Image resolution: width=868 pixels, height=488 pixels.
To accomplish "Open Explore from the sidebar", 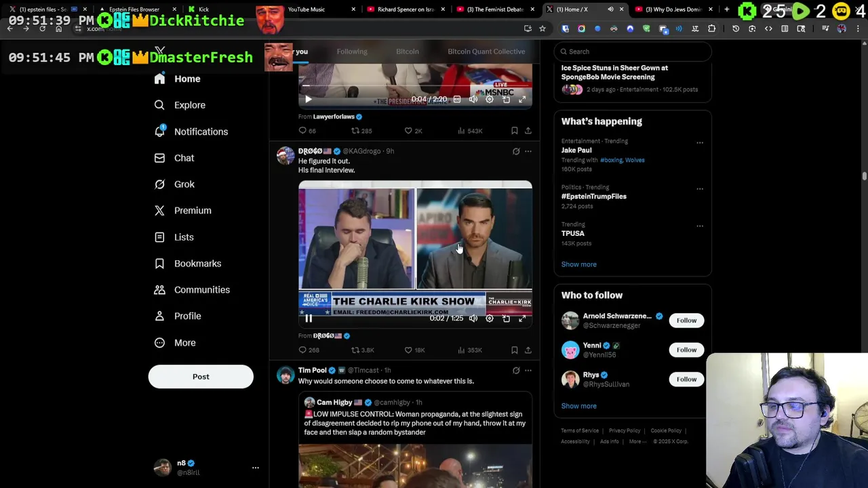I will point(180,105).
